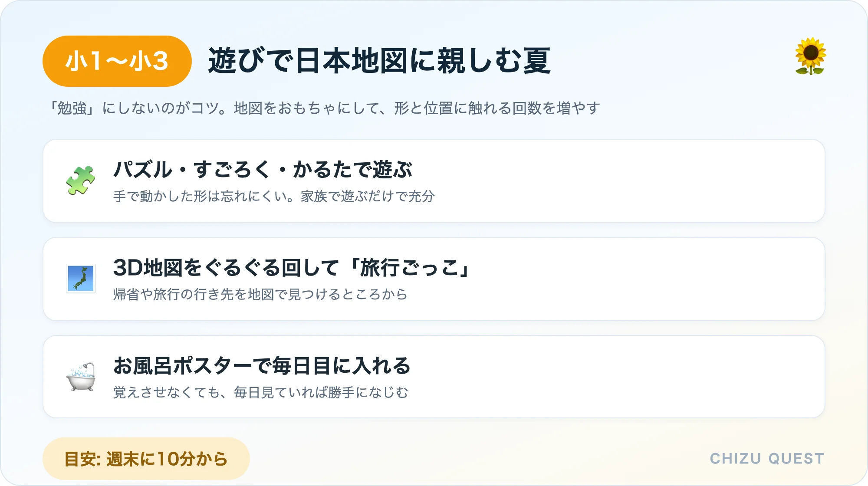The height and width of the screenshot is (486, 868).
Task: Click the heading お風呂ポスターで毎日目に入れる
Action: (x=262, y=365)
